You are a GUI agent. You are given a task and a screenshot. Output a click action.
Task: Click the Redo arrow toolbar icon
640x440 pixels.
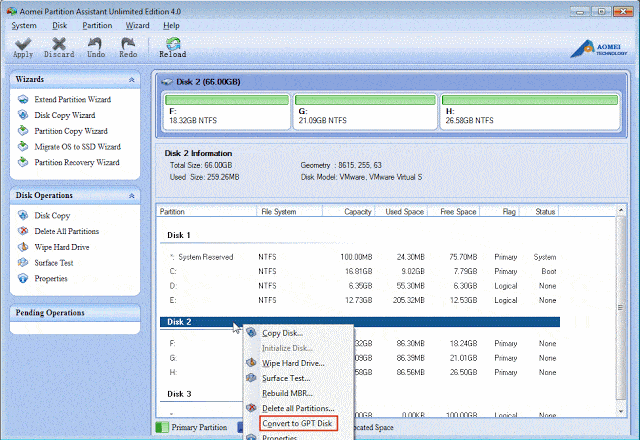(128, 44)
